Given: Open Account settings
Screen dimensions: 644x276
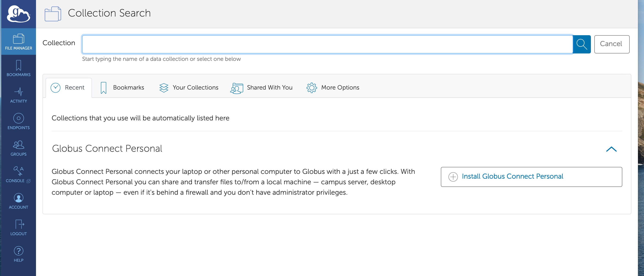Looking at the screenshot, I should 18,201.
